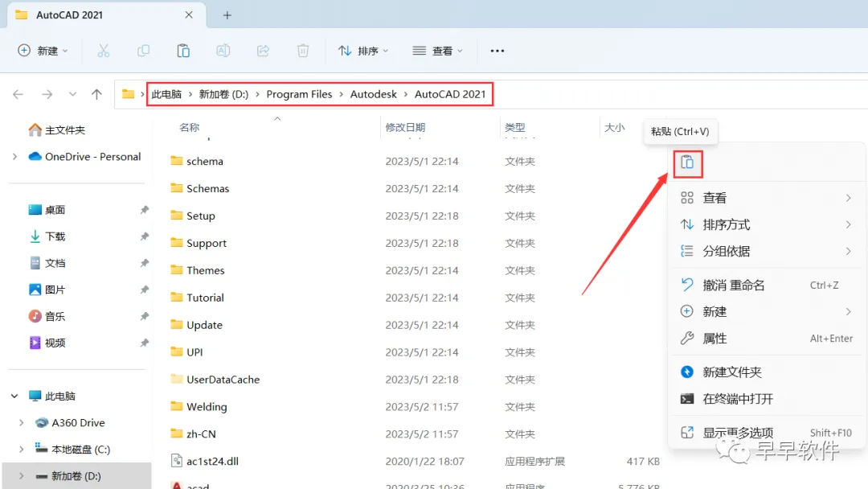
Task: Unpin 文档 using its pin icon
Action: (x=145, y=263)
